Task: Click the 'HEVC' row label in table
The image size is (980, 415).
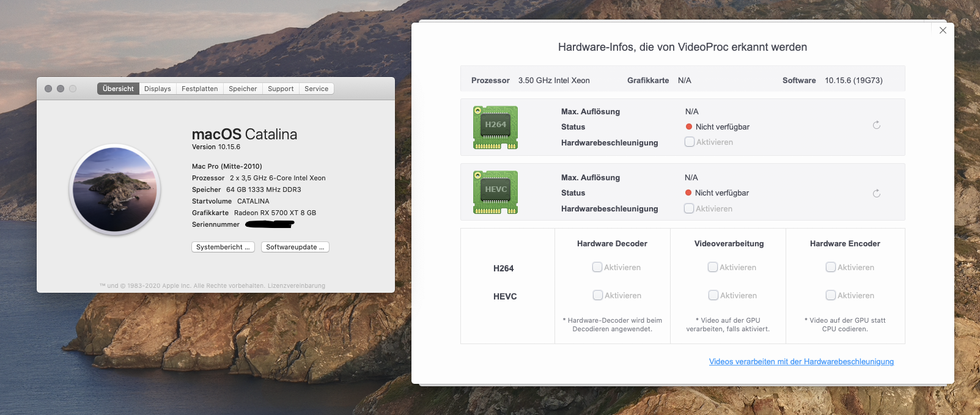Action: 505,296
